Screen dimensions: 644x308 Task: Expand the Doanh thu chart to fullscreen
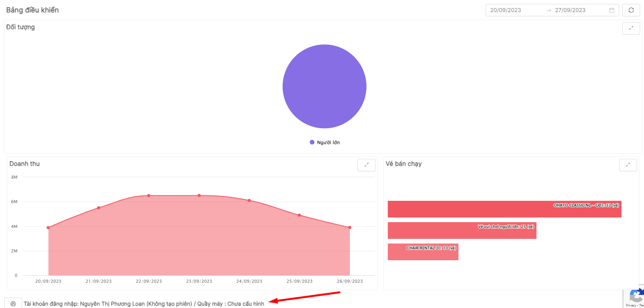[366, 165]
